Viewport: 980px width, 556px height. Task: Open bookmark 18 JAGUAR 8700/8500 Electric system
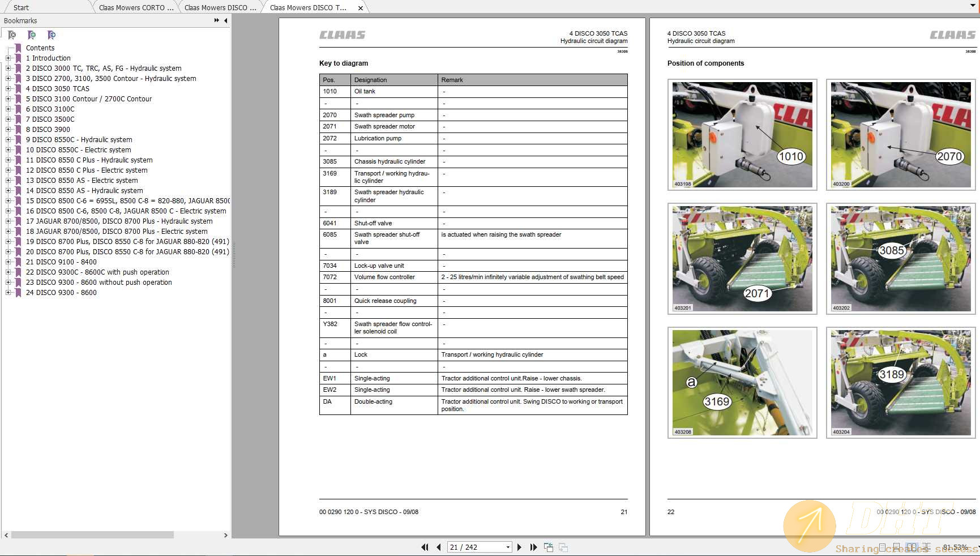pos(117,232)
